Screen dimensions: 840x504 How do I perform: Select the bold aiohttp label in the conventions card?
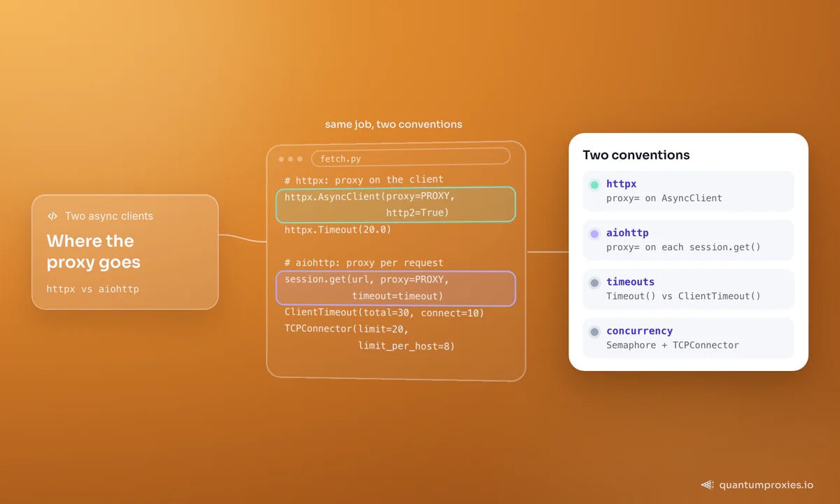pos(627,233)
